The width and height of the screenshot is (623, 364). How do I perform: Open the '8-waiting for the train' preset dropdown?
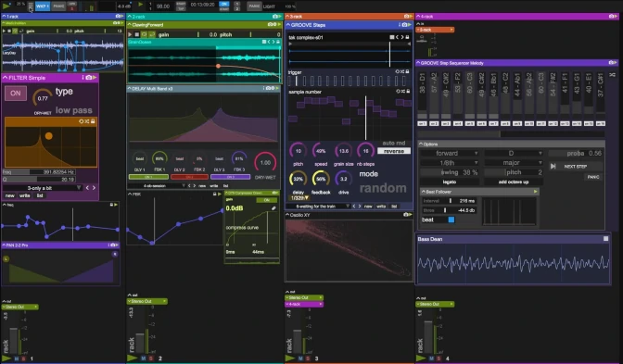pyautogui.click(x=319, y=207)
